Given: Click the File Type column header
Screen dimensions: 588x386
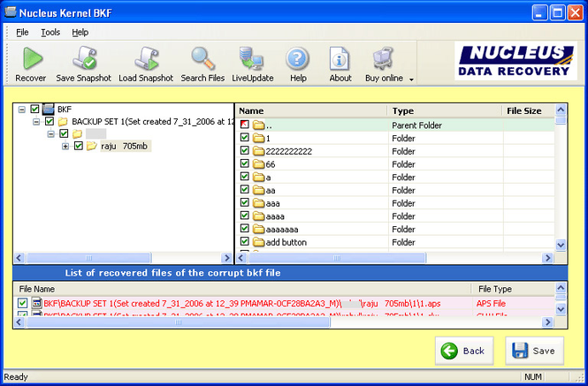Looking at the screenshot, I should (513, 289).
